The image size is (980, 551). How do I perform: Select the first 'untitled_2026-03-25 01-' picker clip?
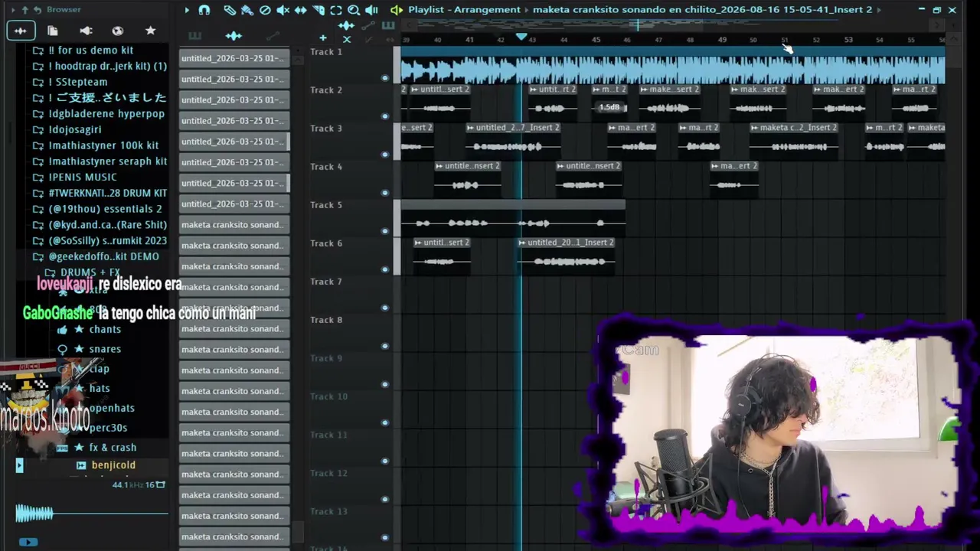click(x=234, y=58)
